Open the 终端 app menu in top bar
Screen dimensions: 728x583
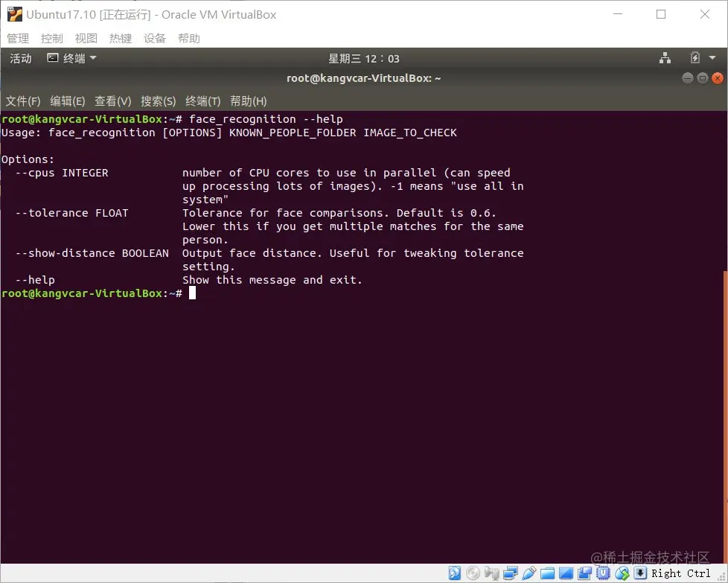[72, 58]
